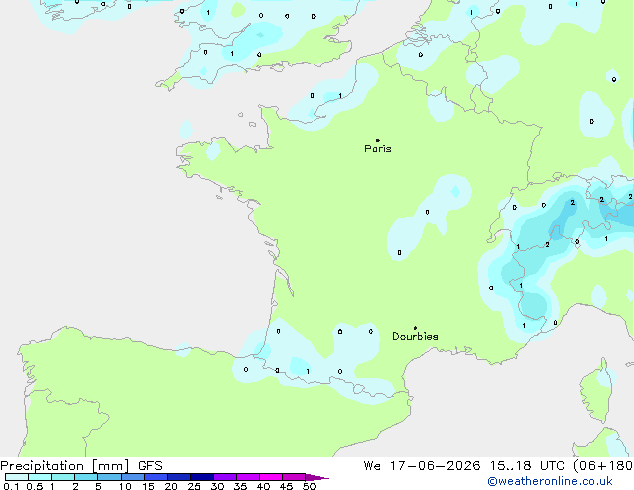Click the legend label '10'

[x=125, y=486]
